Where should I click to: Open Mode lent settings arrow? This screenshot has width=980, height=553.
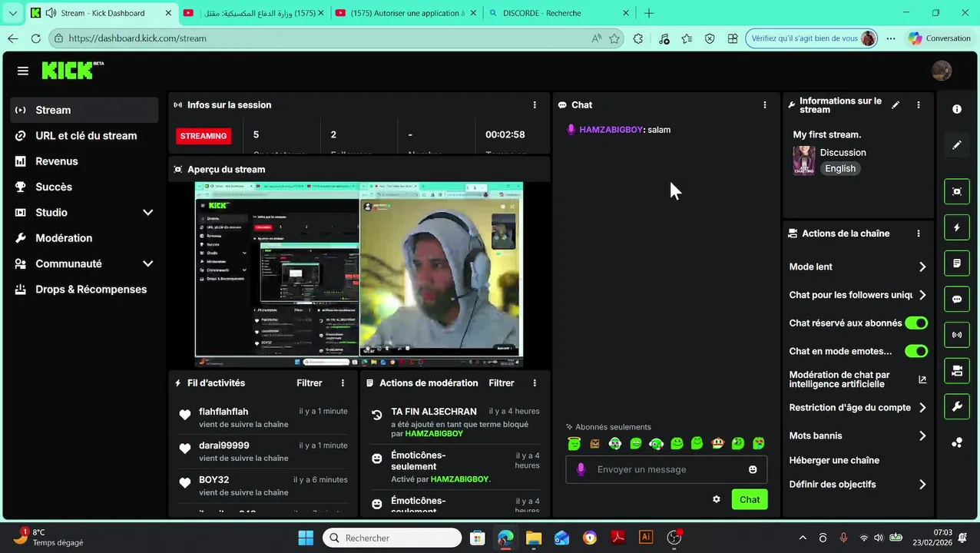pos(922,267)
